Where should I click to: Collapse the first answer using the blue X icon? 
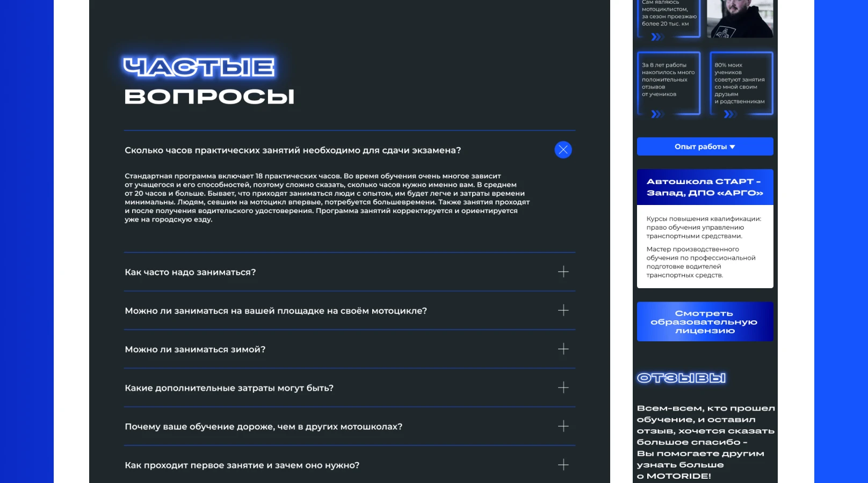click(563, 150)
